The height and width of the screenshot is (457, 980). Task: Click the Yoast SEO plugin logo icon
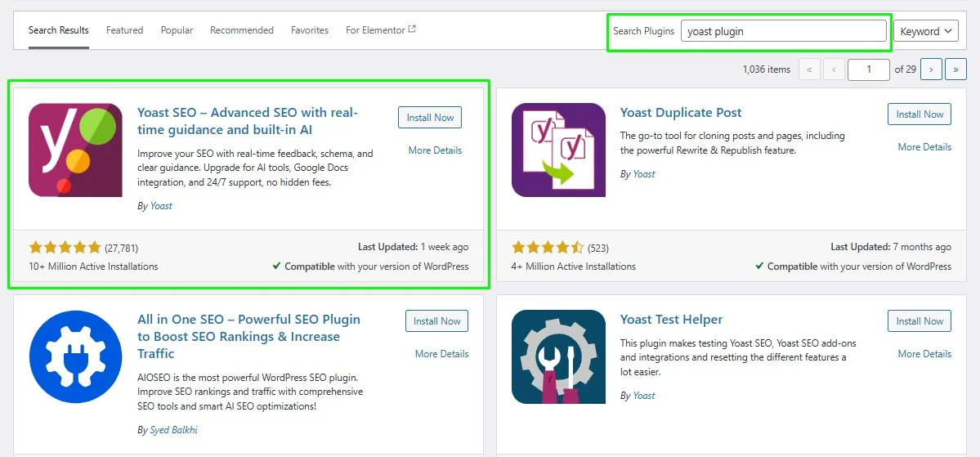point(76,150)
